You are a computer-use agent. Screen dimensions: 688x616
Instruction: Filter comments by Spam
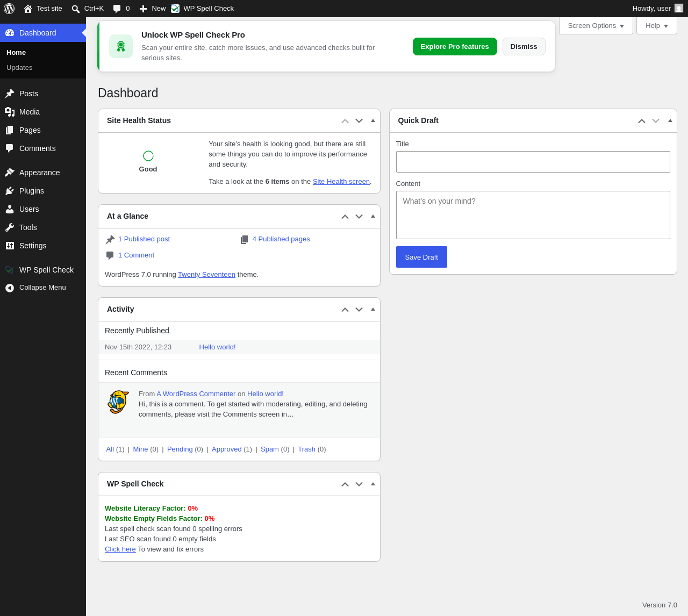coord(270,449)
